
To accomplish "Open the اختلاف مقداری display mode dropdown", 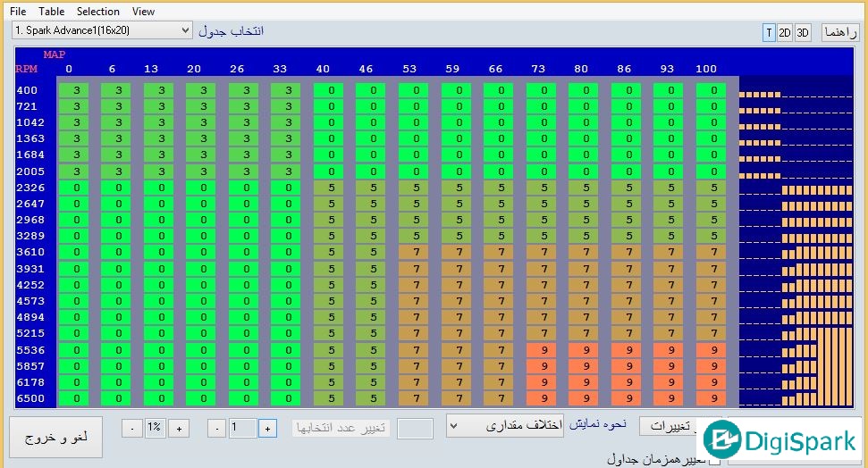I will [x=505, y=425].
